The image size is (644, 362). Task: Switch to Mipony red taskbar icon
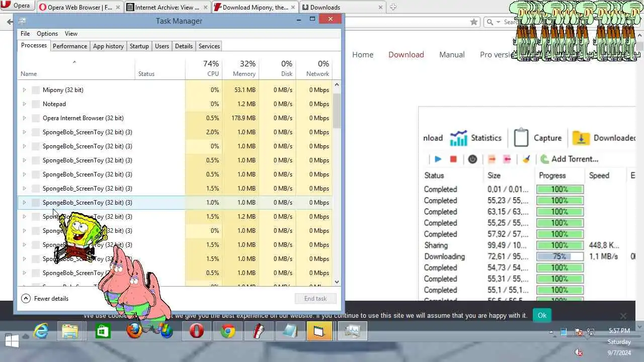259,331
